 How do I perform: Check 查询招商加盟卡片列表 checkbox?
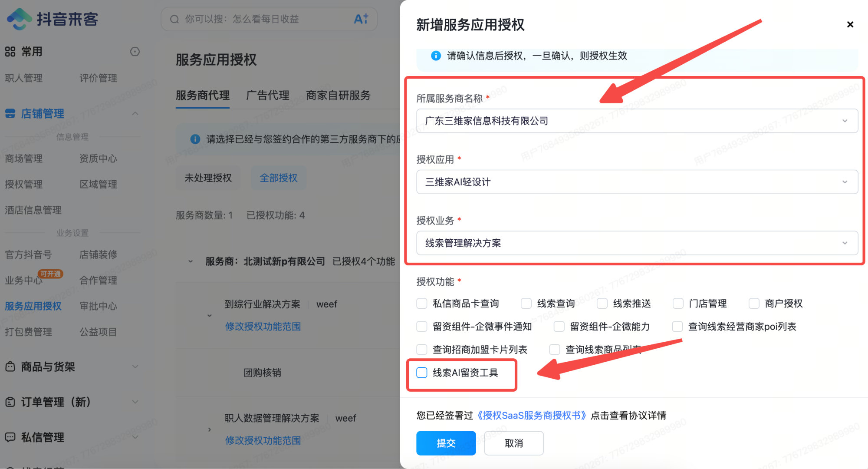(421, 349)
